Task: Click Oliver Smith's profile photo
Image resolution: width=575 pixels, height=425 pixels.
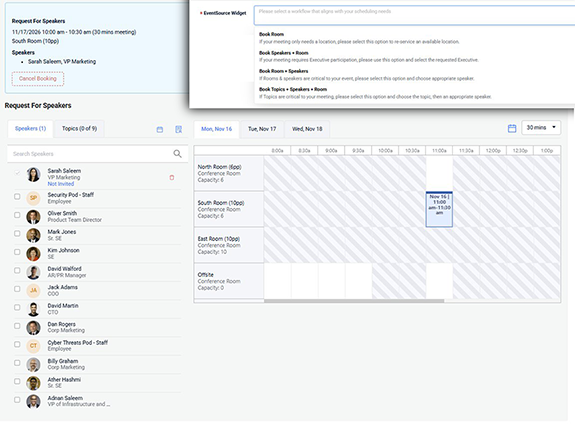Action: click(x=33, y=217)
